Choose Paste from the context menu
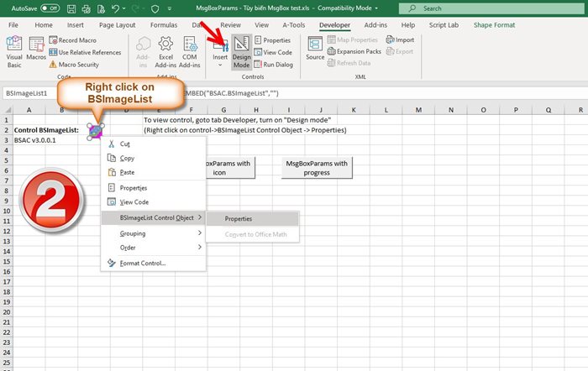Image resolution: width=588 pixels, height=371 pixels. point(154,172)
